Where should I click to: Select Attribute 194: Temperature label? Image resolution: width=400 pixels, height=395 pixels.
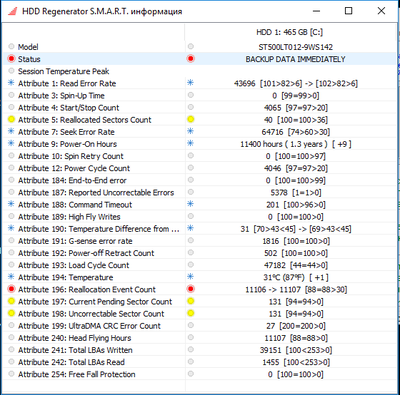(66, 277)
